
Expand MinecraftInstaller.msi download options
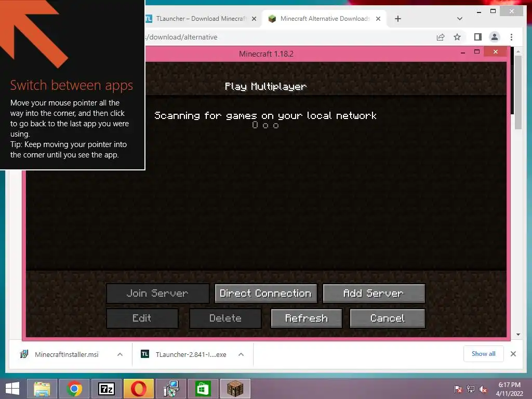120,354
